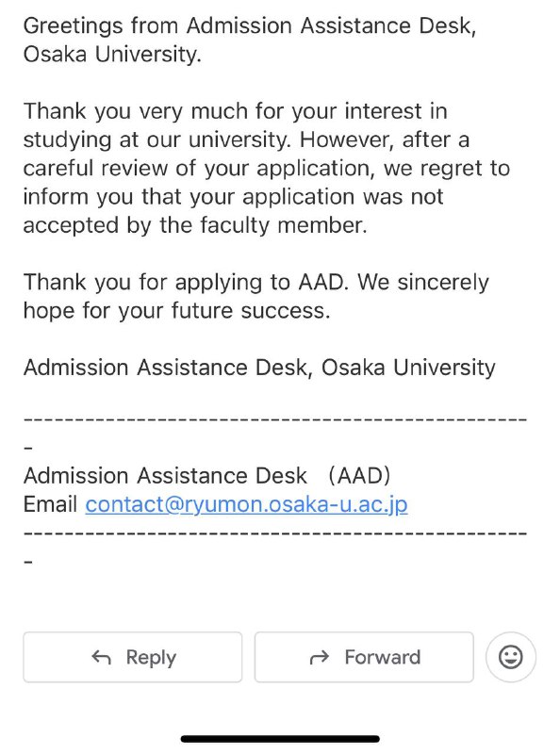Open the contact@ryumon.osaka-u.ac.jp email link

pos(246,504)
